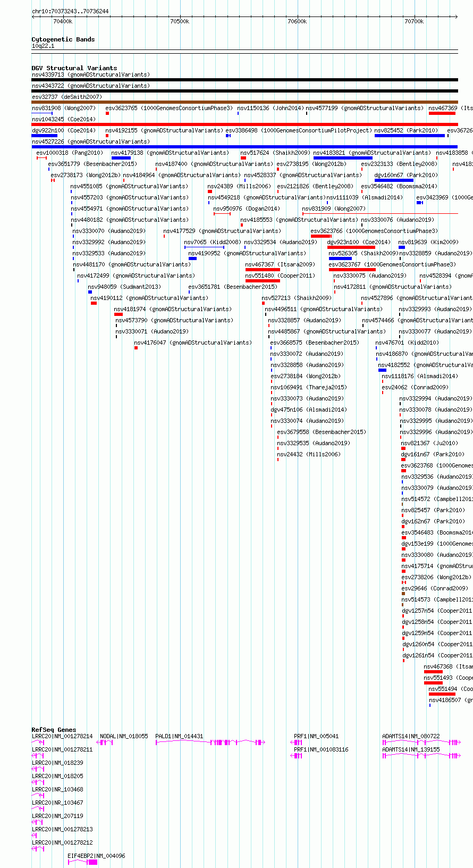
Task: Select nsv825452 (Park2010) label
Action: click(x=407, y=130)
